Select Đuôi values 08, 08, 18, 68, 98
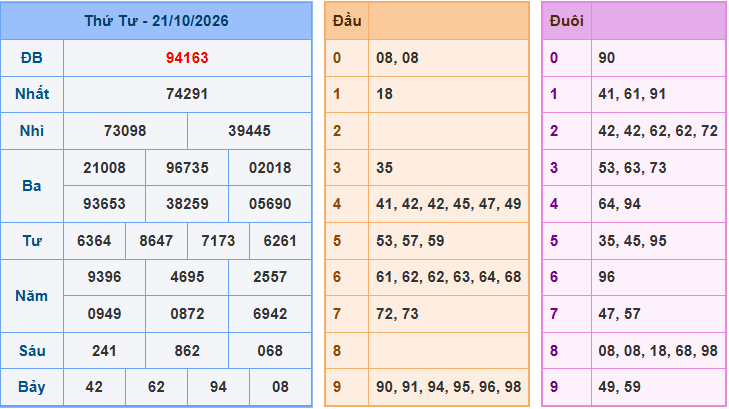This screenshot has height=409, width=729. pyautogui.click(x=658, y=350)
